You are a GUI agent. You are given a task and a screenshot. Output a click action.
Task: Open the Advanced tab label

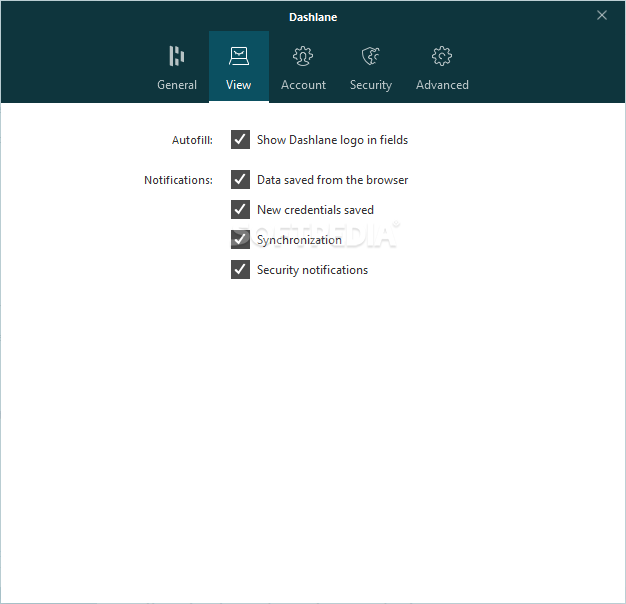(442, 85)
